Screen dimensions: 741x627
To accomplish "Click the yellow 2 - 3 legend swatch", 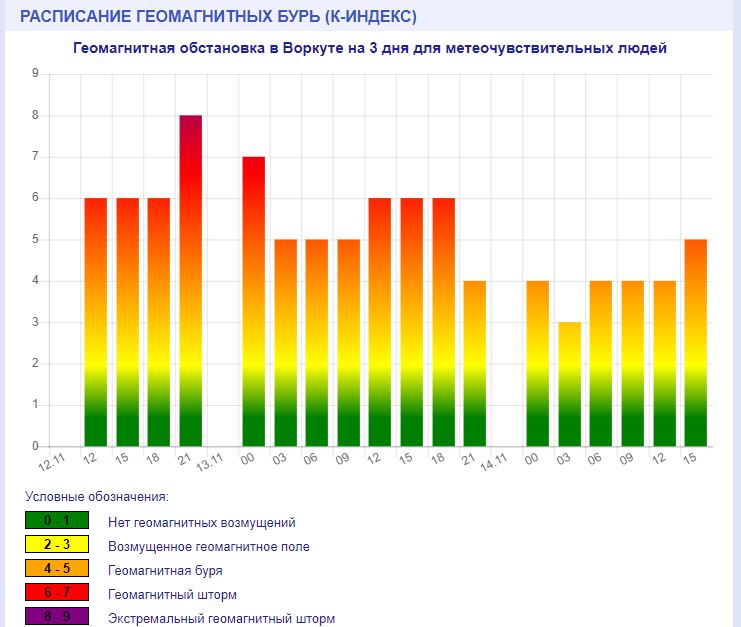I will coord(57,545).
